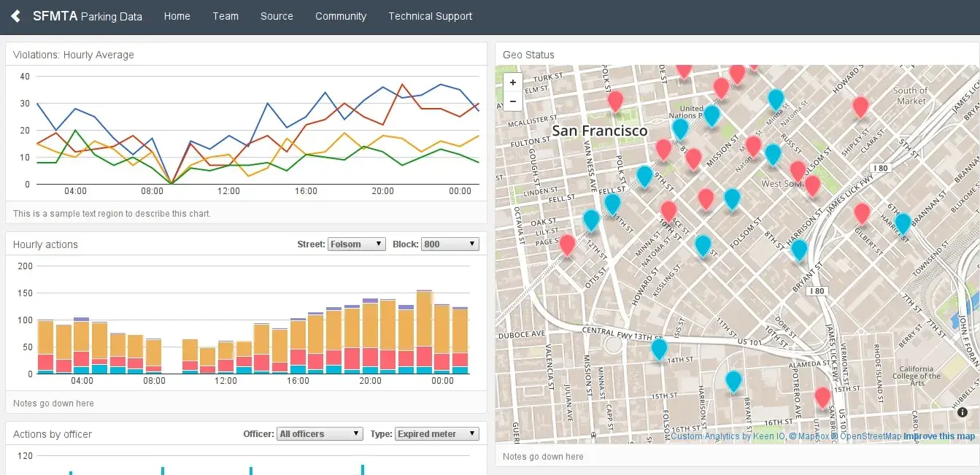The image size is (980, 475).
Task: Open the Officer dropdown showing All officers
Action: pos(320,433)
